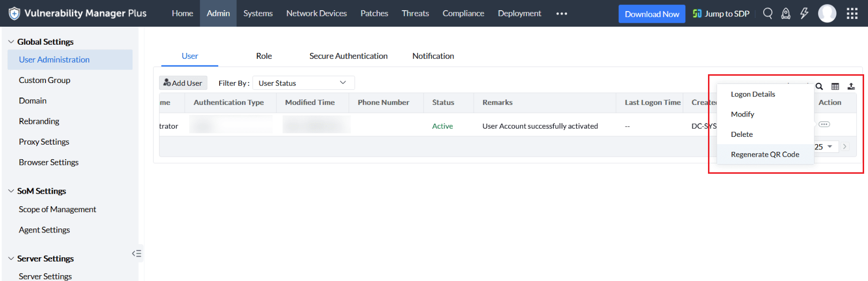Open the more menus ellipsis in navbar
The width and height of the screenshot is (868, 281).
pos(562,14)
